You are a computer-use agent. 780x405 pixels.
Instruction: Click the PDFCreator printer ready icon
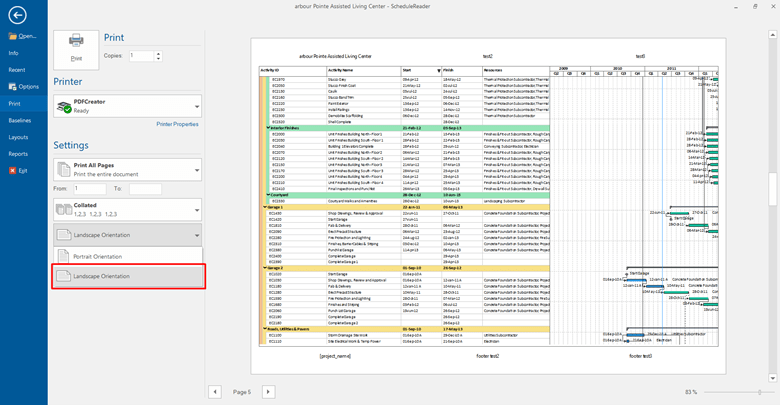click(x=64, y=106)
